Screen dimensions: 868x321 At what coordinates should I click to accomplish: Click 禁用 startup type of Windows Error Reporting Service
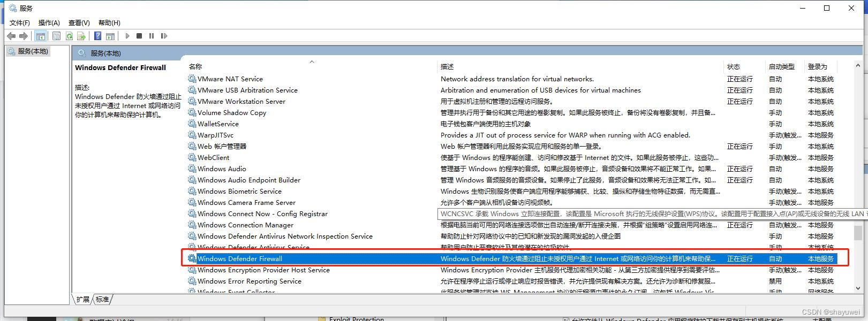pos(775,281)
